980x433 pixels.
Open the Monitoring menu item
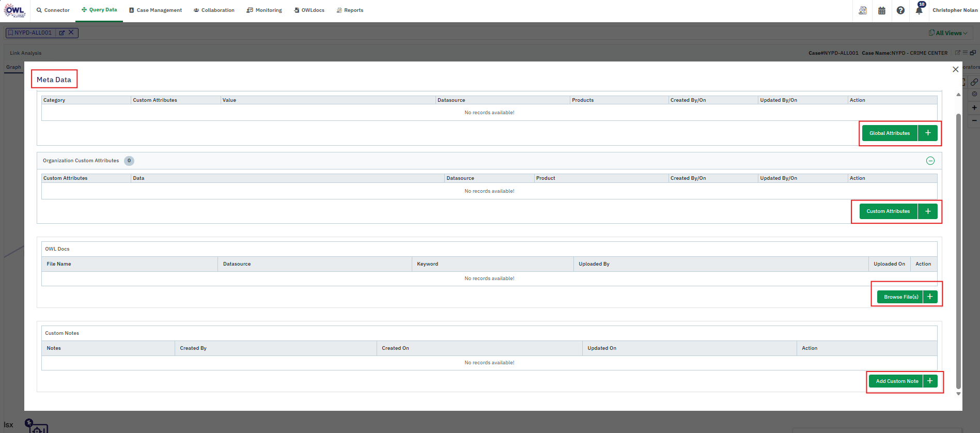tap(265, 10)
